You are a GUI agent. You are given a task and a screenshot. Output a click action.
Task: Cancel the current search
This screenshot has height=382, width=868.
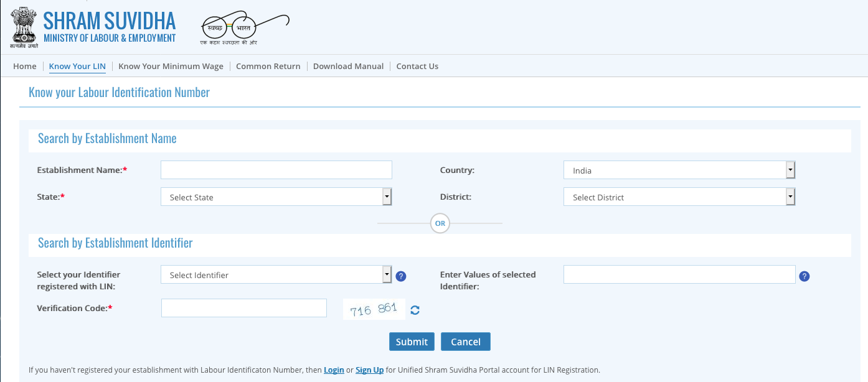point(465,341)
